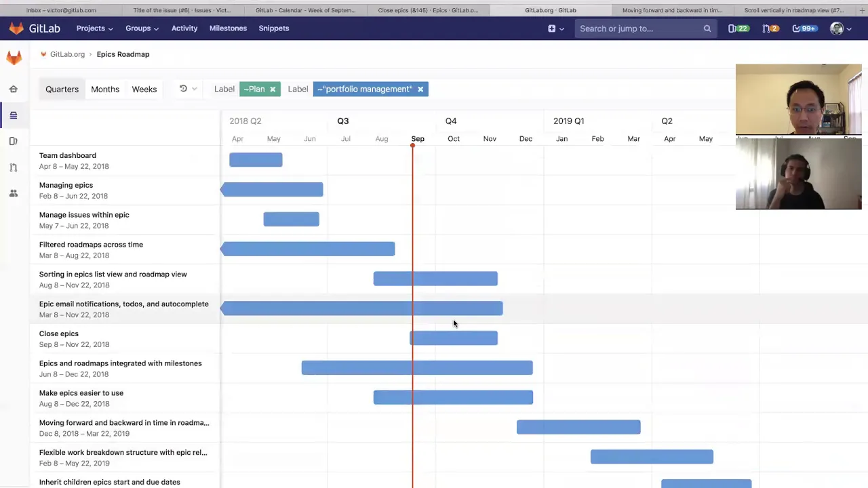Open Sorting in epics list view epic
Image resolution: width=868 pixels, height=488 pixels.
113,274
